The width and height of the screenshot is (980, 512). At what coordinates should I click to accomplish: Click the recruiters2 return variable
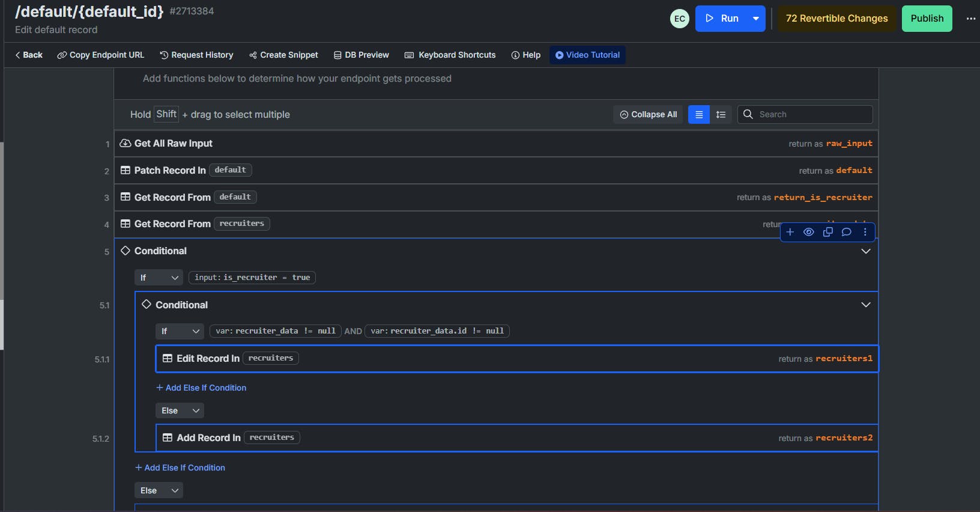[x=844, y=438]
